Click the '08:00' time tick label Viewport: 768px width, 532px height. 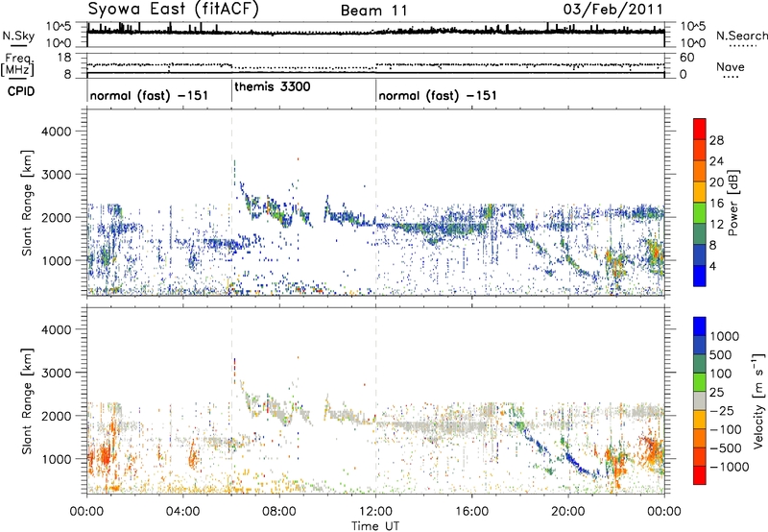point(279,512)
